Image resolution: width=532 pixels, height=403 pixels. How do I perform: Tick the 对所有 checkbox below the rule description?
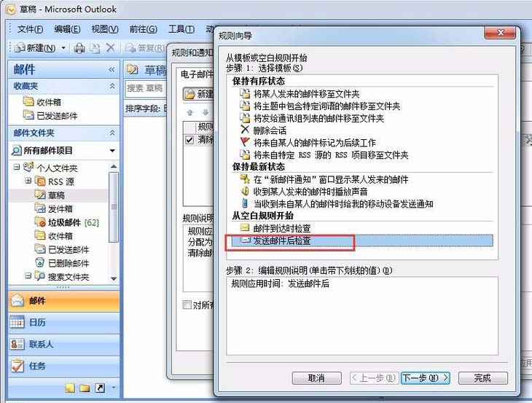click(188, 305)
